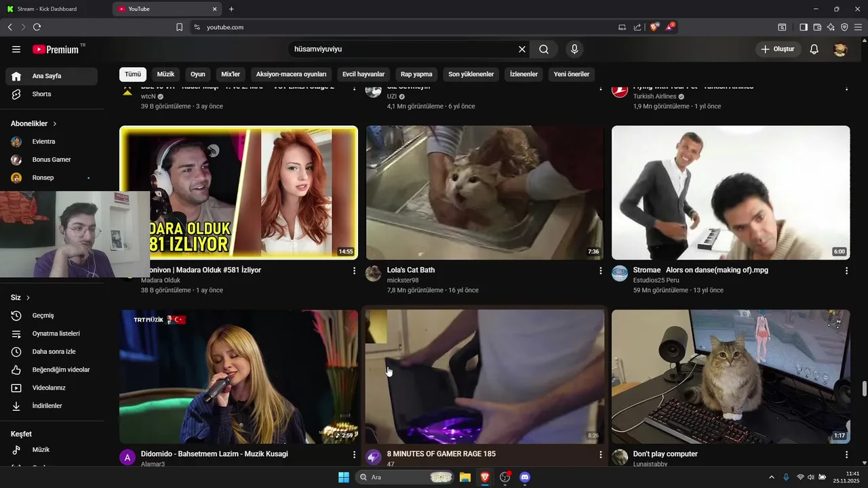Open options menu for Stromae Alors on danse

[x=846, y=270]
